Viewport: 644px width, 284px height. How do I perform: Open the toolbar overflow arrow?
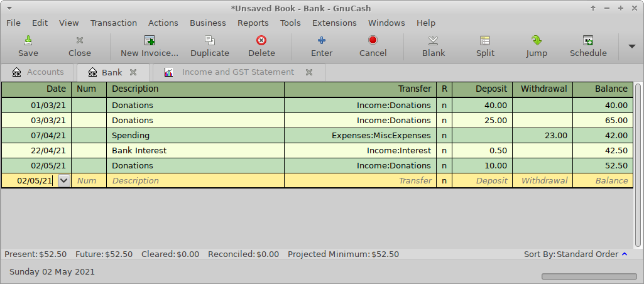(632, 46)
